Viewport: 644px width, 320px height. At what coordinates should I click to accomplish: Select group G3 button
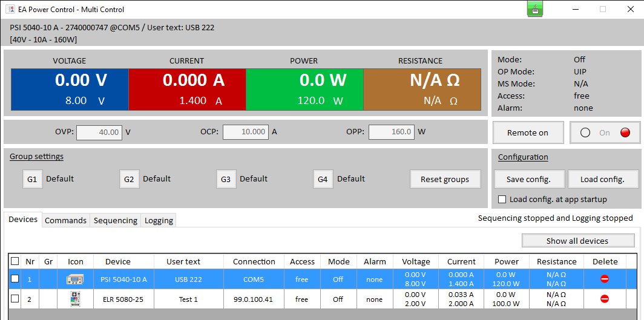[x=226, y=179]
